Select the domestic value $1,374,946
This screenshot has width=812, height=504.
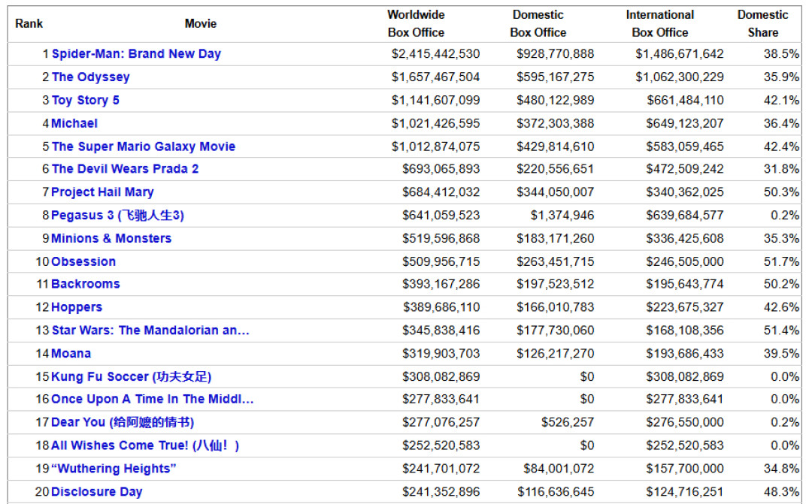pos(562,216)
